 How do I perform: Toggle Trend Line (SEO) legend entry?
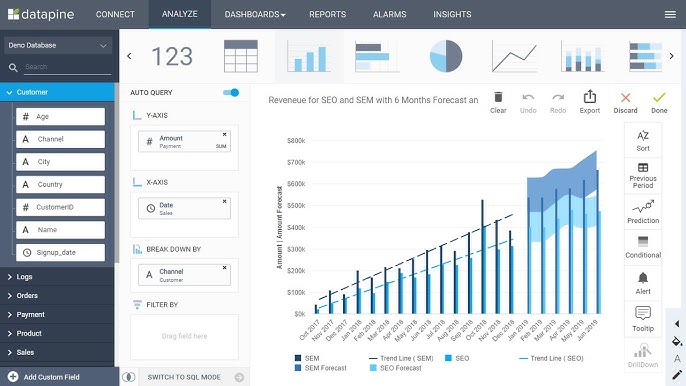coord(551,358)
